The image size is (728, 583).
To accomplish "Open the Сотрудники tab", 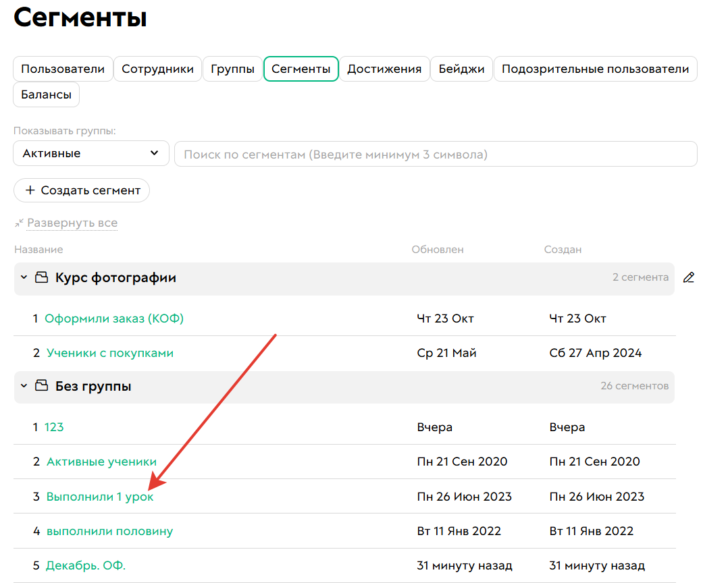I will [x=157, y=69].
